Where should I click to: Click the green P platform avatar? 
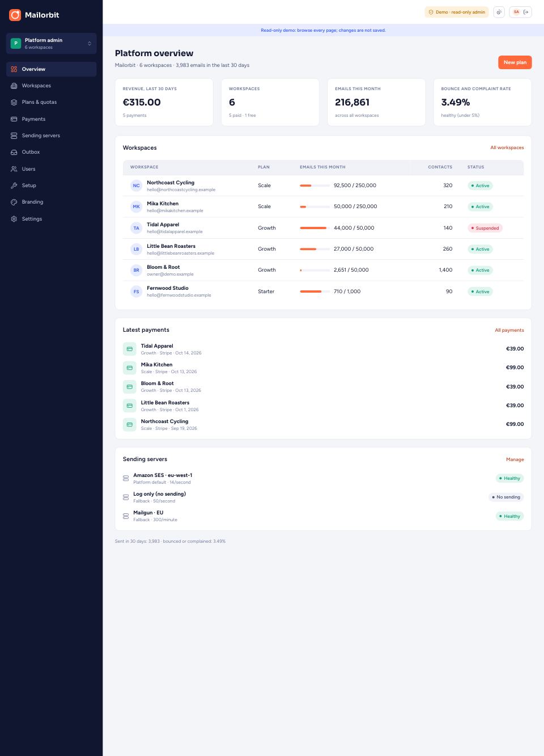[16, 43]
